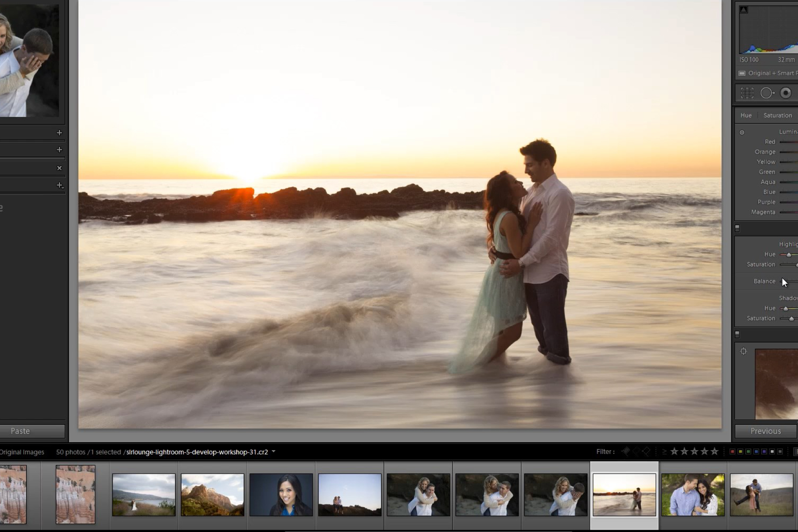798x532 pixels.
Task: Select the red rock mountain thumbnail
Action: tap(212, 495)
